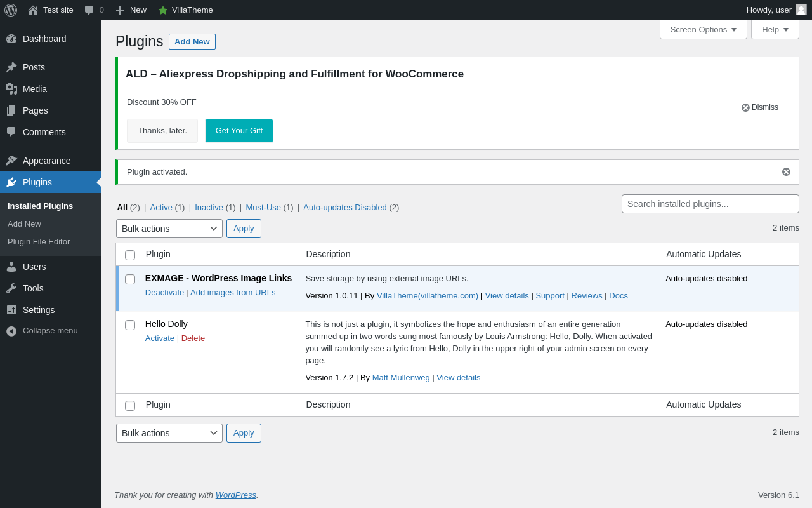The width and height of the screenshot is (812, 508).
Task: Check the select-all checkbox in table header
Action: coord(130,255)
